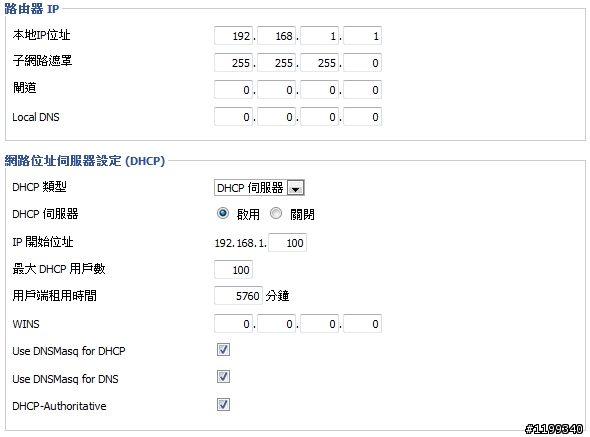Click the 最大 DHCP 用戶數 label
590x437 pixels.
tap(59, 269)
